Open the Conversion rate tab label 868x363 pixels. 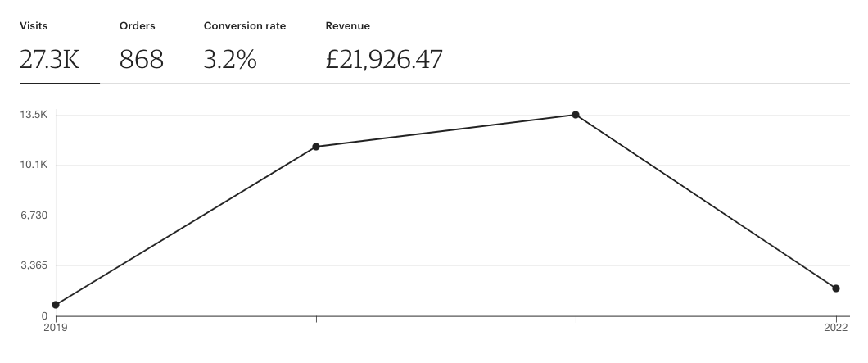[245, 26]
